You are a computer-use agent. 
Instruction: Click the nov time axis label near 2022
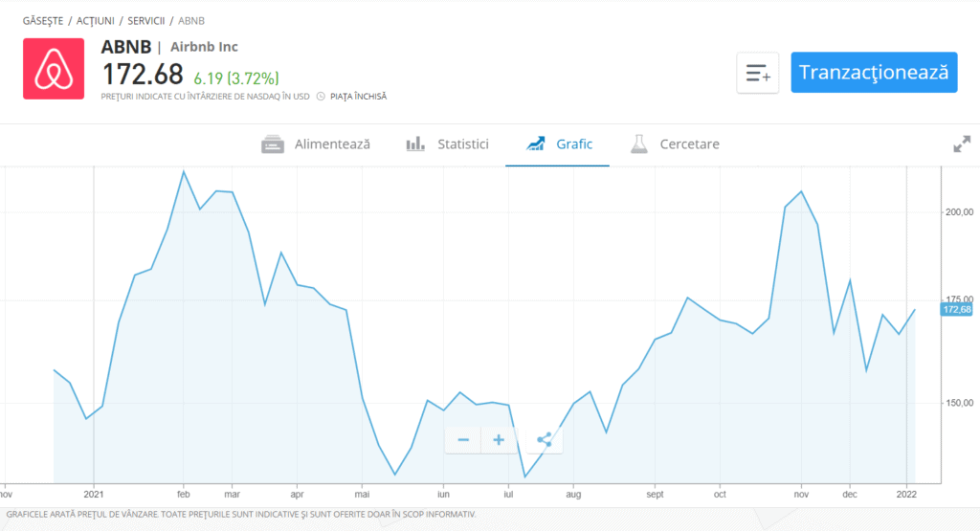pyautogui.click(x=801, y=494)
